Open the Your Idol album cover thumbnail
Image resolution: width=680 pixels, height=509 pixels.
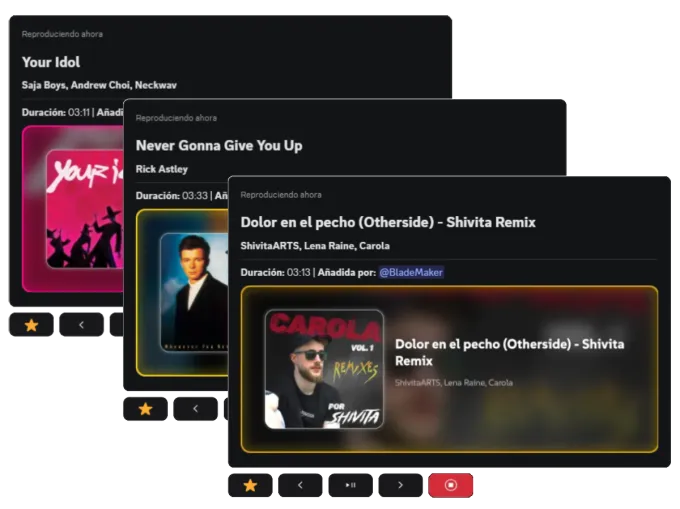pos(85,209)
